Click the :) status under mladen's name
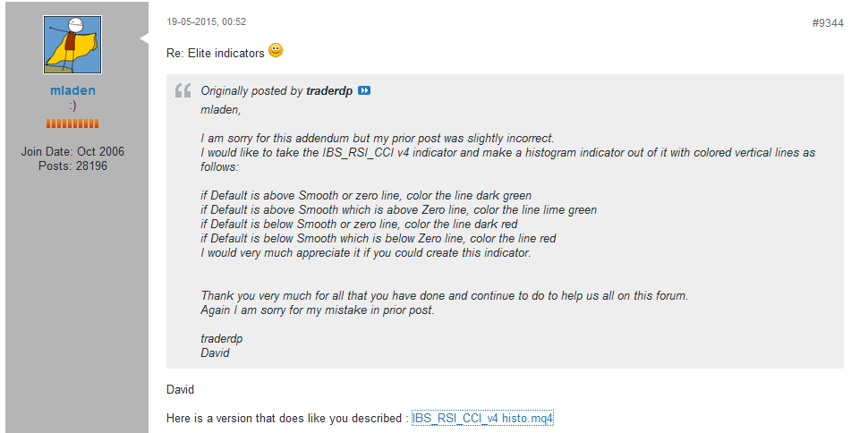868x433 pixels. pyautogui.click(x=72, y=106)
